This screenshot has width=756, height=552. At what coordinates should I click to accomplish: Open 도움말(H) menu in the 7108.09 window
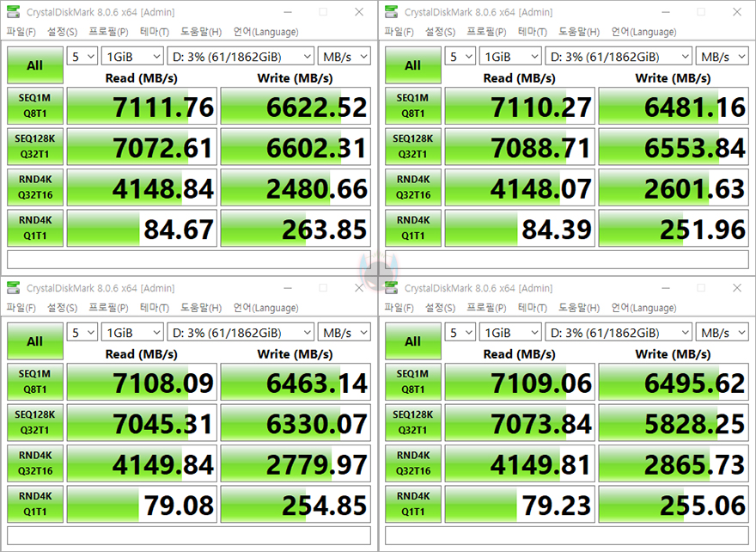pyautogui.click(x=201, y=308)
